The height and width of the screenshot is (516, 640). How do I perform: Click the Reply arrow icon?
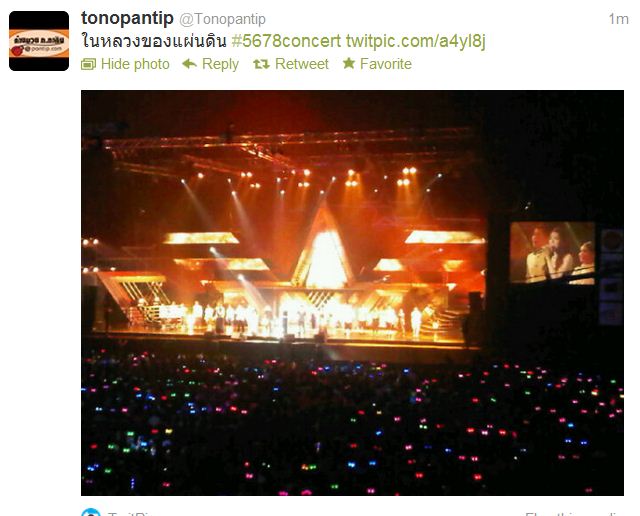coord(189,64)
